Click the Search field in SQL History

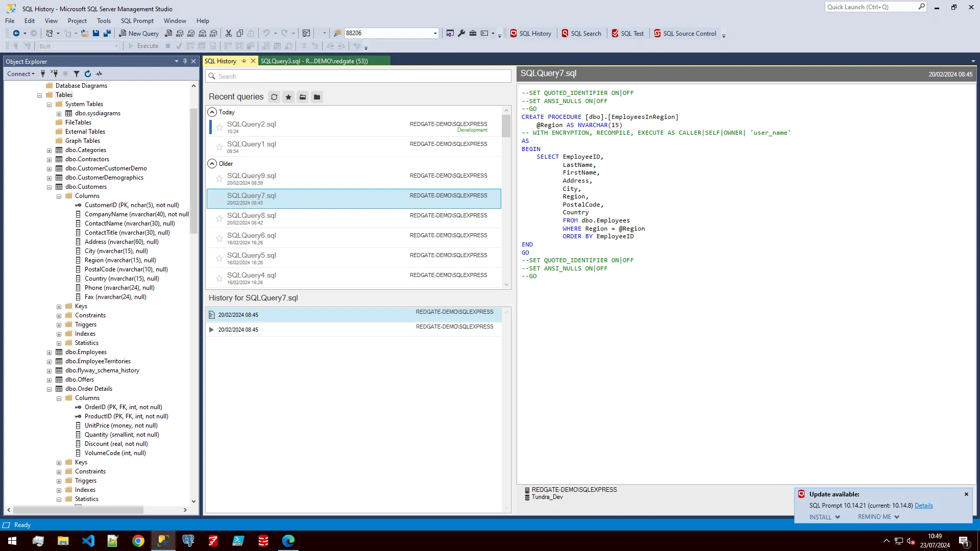point(357,77)
